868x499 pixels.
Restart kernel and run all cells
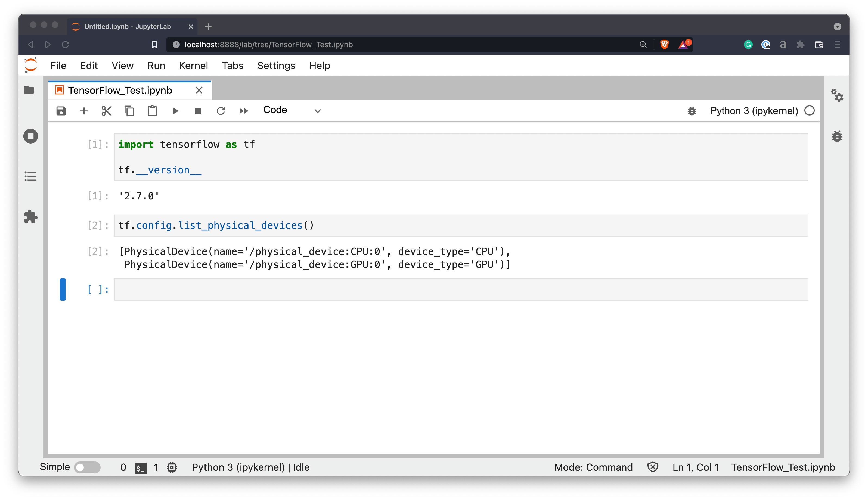click(x=243, y=111)
